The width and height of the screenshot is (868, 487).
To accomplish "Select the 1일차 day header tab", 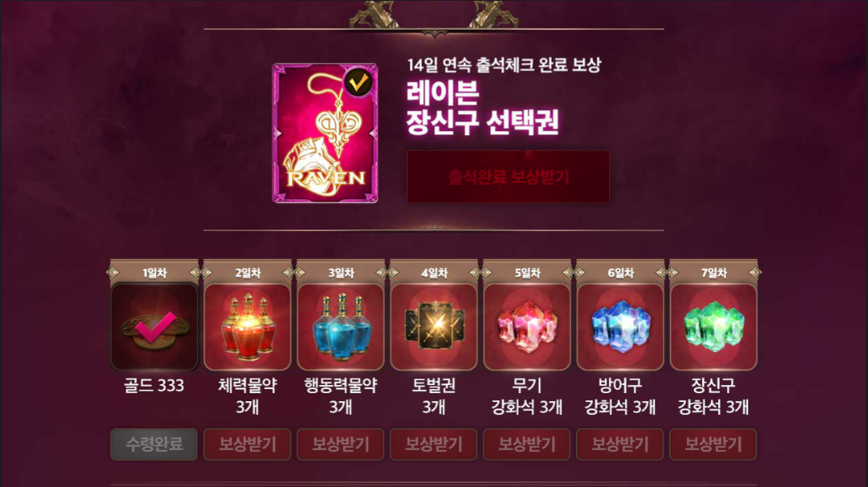I will tap(155, 273).
